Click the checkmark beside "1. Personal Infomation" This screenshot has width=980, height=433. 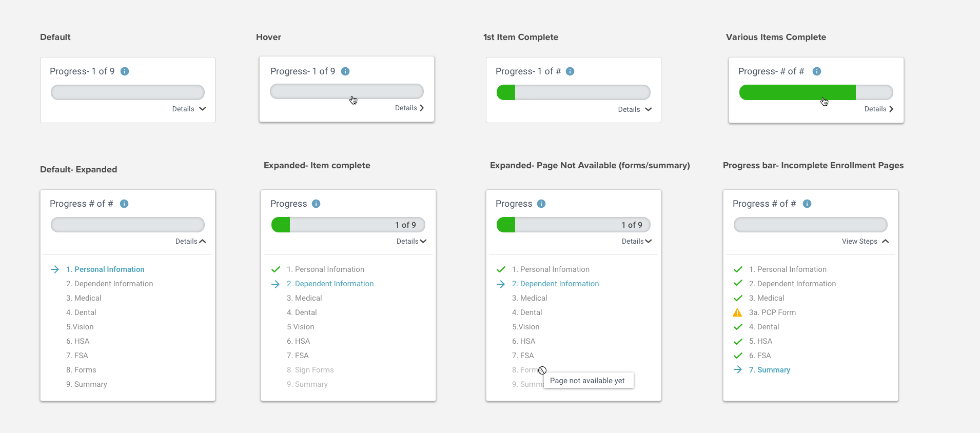click(x=275, y=269)
